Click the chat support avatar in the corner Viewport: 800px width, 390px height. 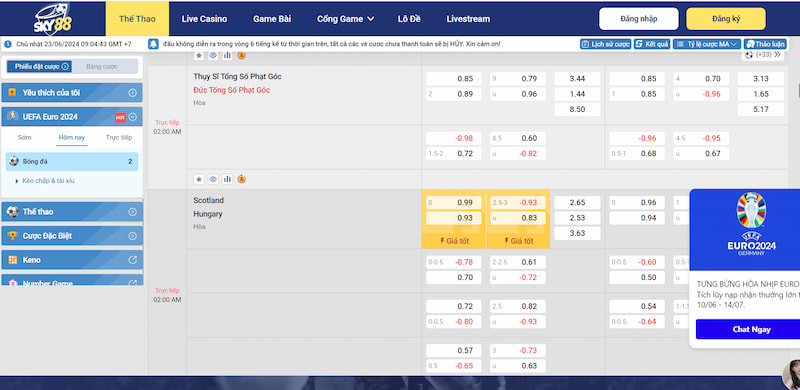(791, 374)
